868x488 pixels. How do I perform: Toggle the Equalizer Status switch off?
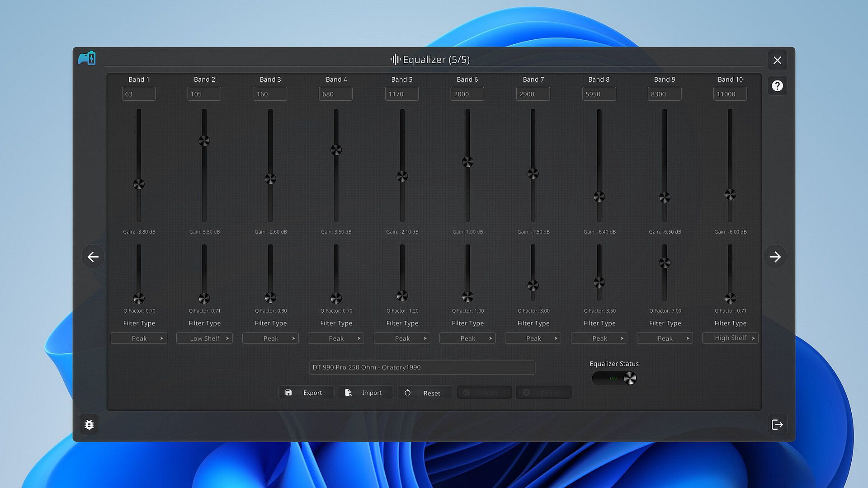click(x=614, y=378)
